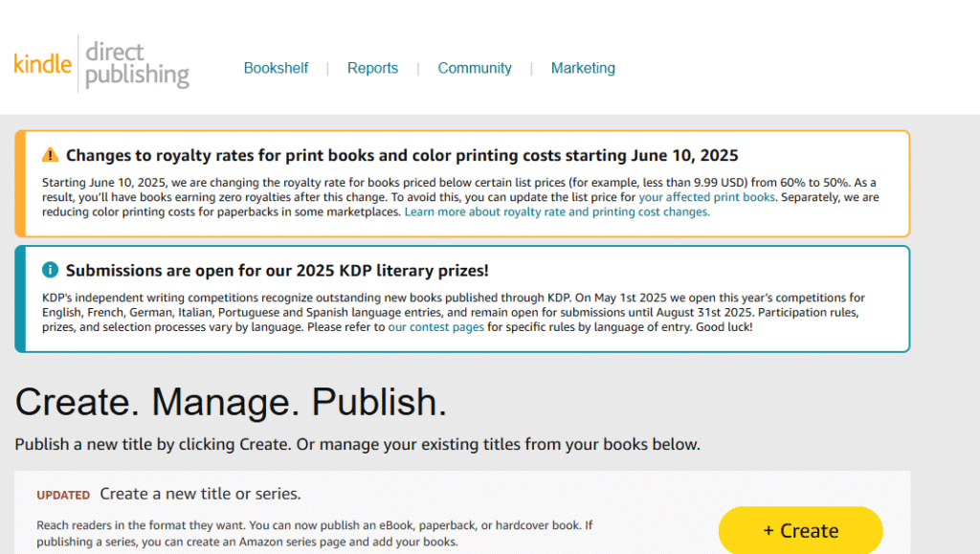Click the blue info circle icon
This screenshot has width=980, height=554.
(50, 270)
